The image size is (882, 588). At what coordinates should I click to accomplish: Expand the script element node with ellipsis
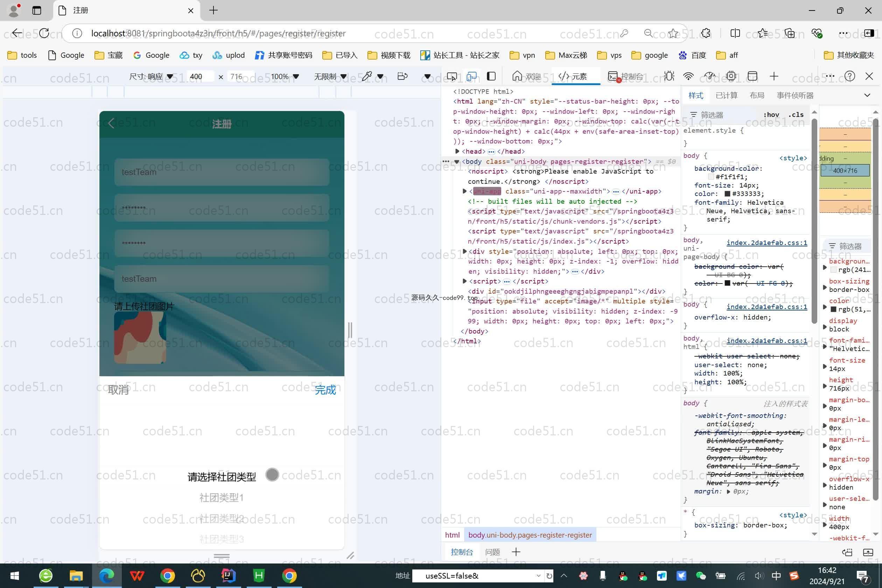click(x=465, y=281)
